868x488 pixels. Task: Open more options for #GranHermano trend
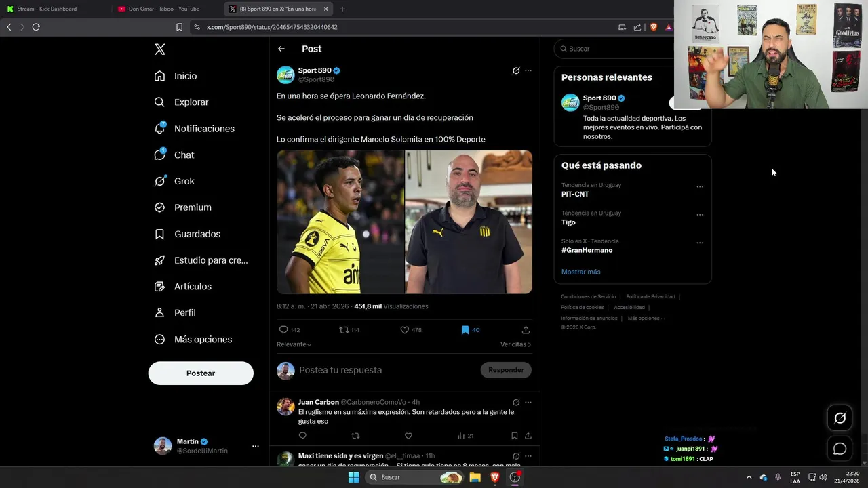pos(700,243)
